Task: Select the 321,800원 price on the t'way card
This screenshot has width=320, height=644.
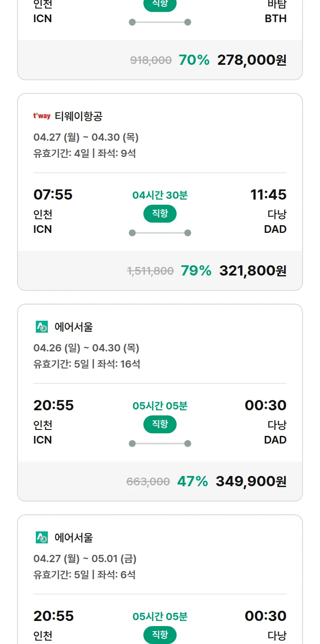Action: 253,271
